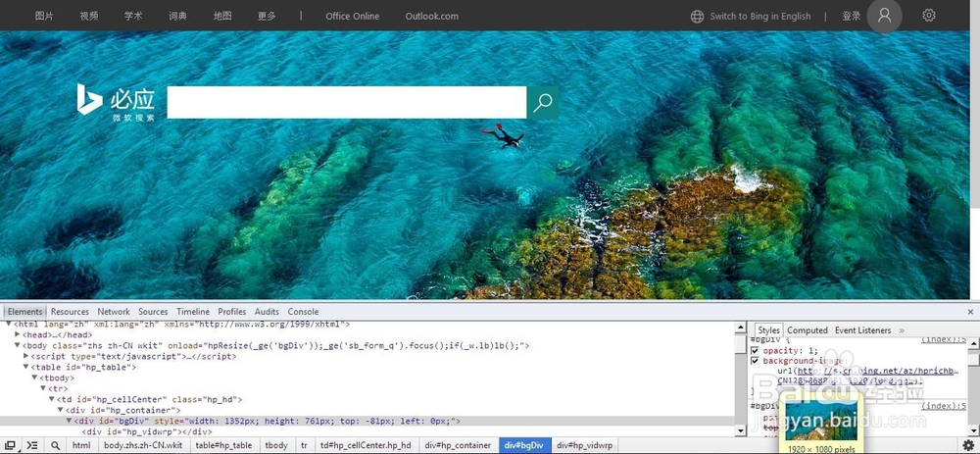980x454 pixels.
Task: Toggle the background-image property checkbox
Action: [x=755, y=361]
